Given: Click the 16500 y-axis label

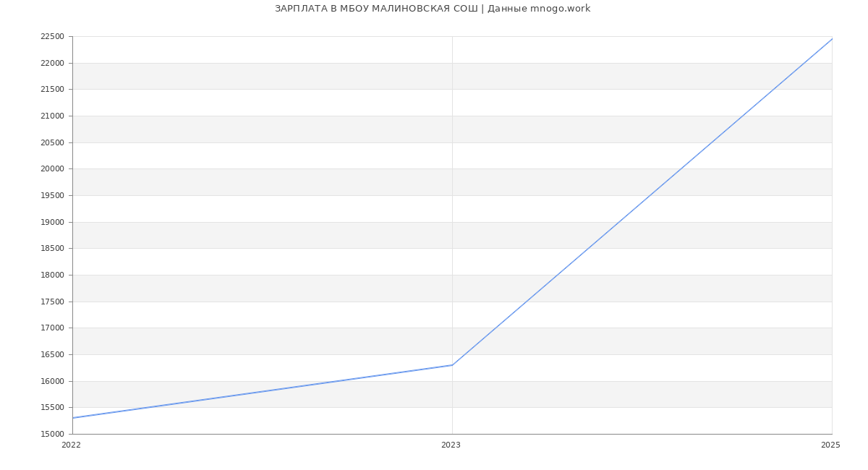Looking at the screenshot, I should pyautogui.click(x=52, y=355).
